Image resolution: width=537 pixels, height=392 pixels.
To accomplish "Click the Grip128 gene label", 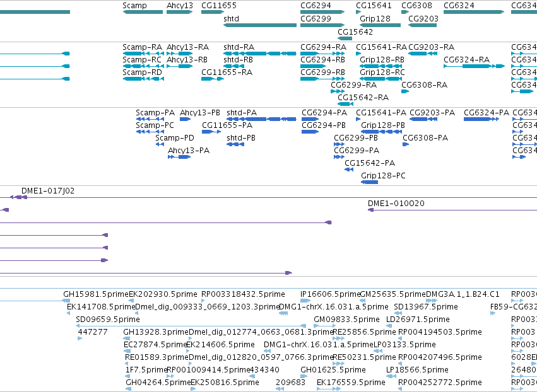I will (375, 19).
